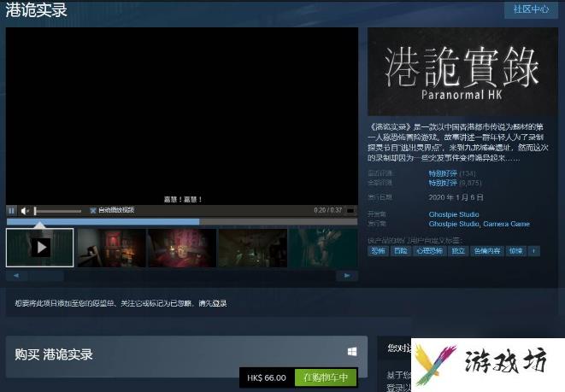The width and height of the screenshot is (565, 392).
Task: Mute the trailer with the speaker icon
Action: 25,211
